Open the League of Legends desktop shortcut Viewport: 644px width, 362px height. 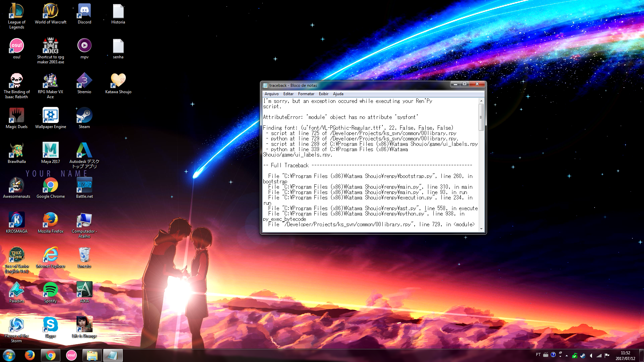16,16
